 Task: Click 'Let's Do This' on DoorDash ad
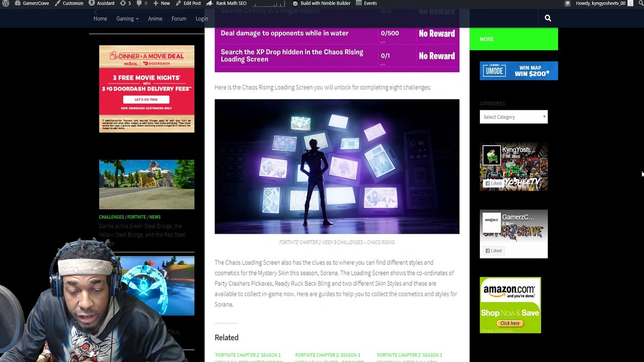click(x=146, y=100)
